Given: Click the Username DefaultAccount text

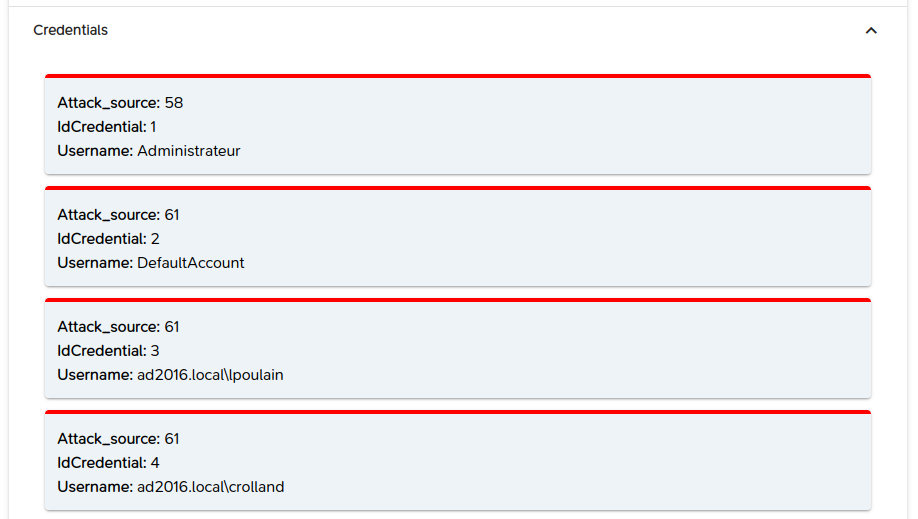Looking at the screenshot, I should click(150, 263).
